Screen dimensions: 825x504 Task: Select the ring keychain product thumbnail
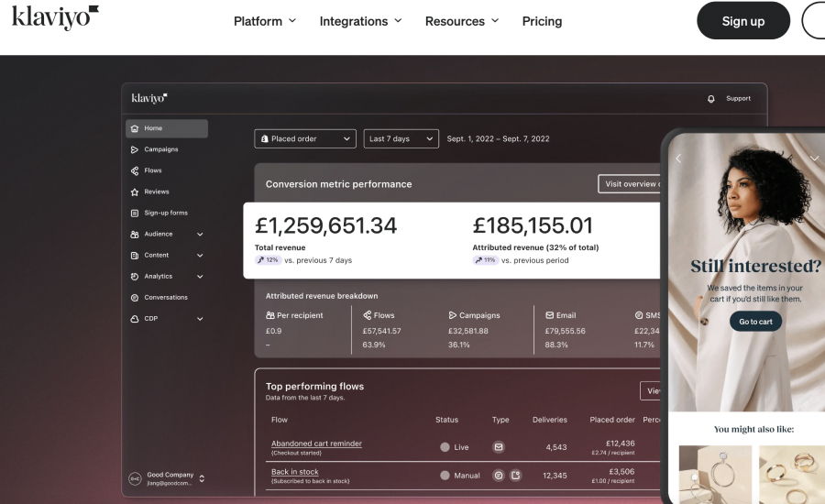point(715,475)
